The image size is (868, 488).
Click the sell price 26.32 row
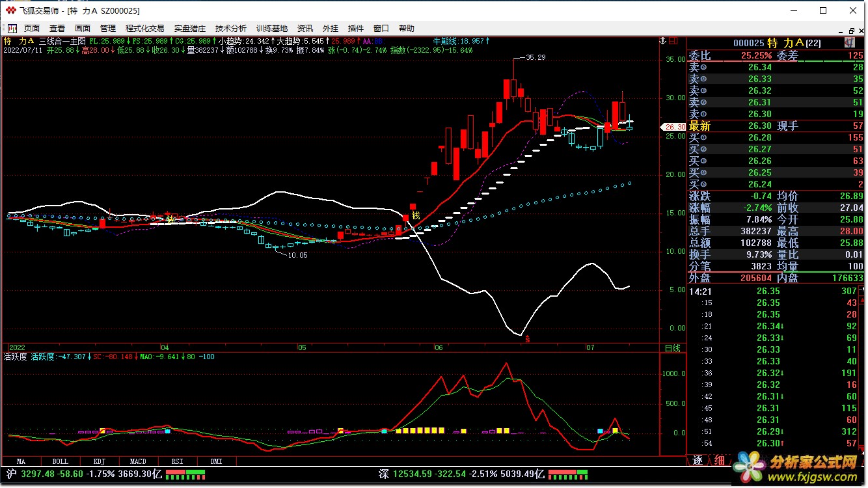[776, 90]
